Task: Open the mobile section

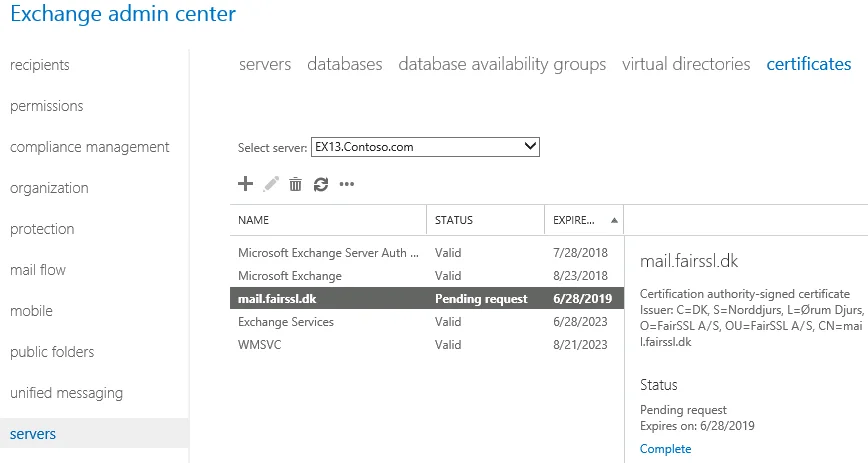Action: pyautogui.click(x=31, y=311)
